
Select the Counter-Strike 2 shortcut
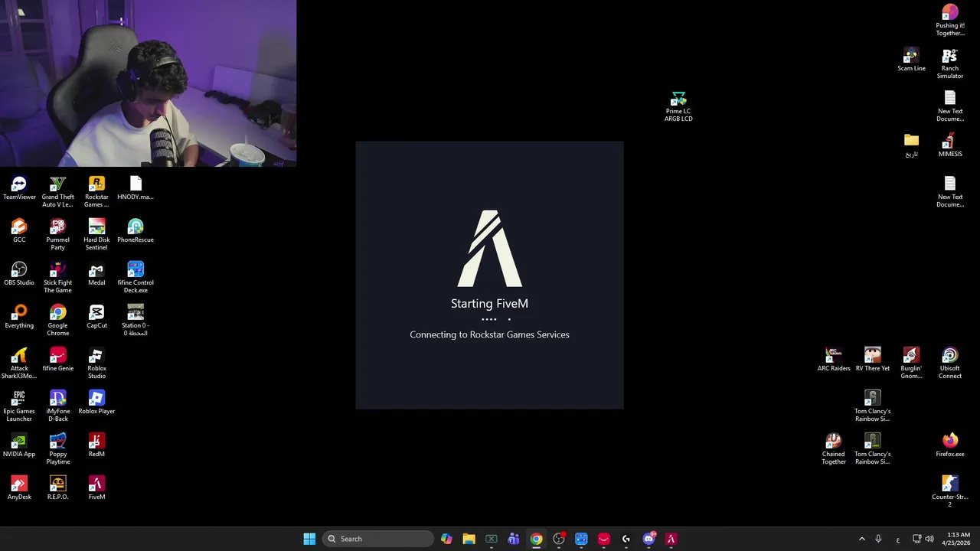coord(950,491)
